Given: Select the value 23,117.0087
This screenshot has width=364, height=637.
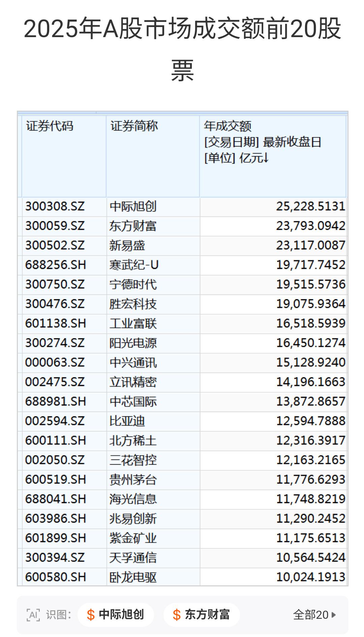Looking at the screenshot, I should coord(311,245).
